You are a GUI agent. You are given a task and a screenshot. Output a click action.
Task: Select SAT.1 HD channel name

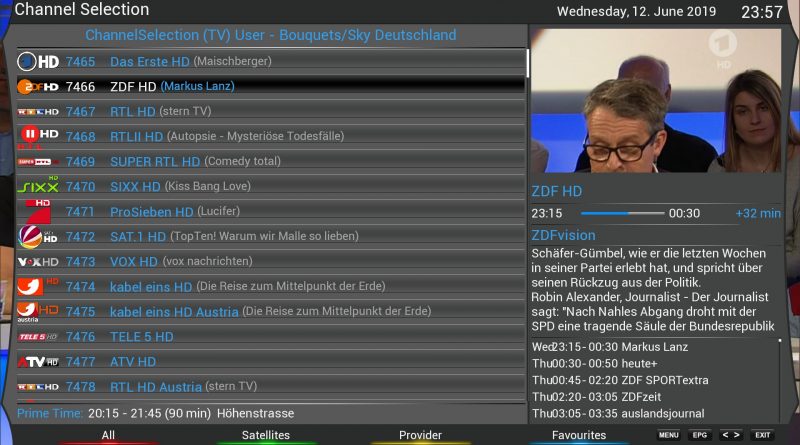click(138, 236)
